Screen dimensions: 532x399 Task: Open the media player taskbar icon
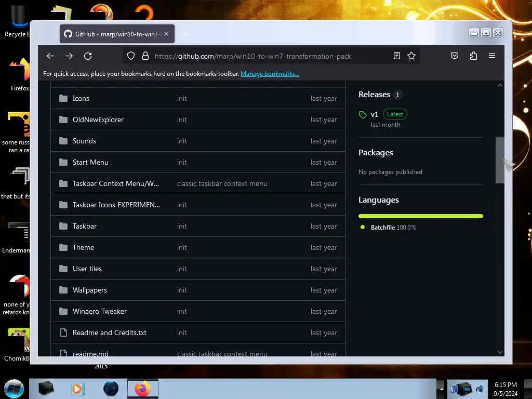tap(77, 389)
